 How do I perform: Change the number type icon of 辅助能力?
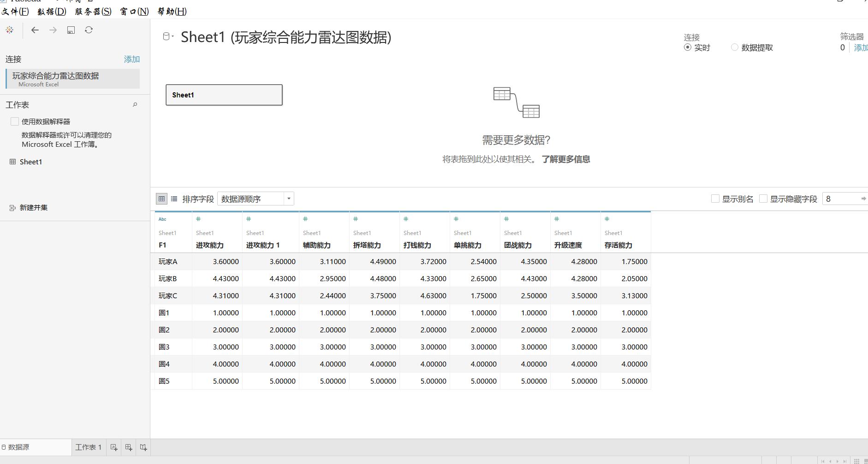[305, 219]
